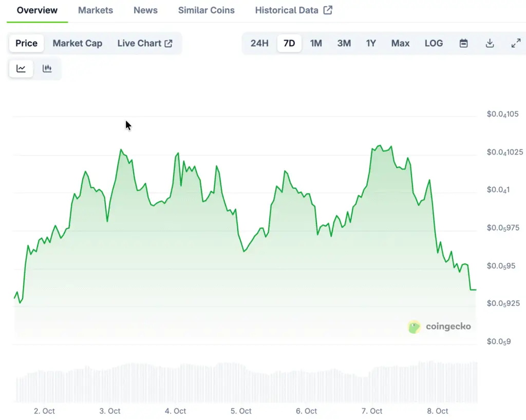Open the Similar Coins tab
Screen dimensions: 526x420
pos(206,10)
